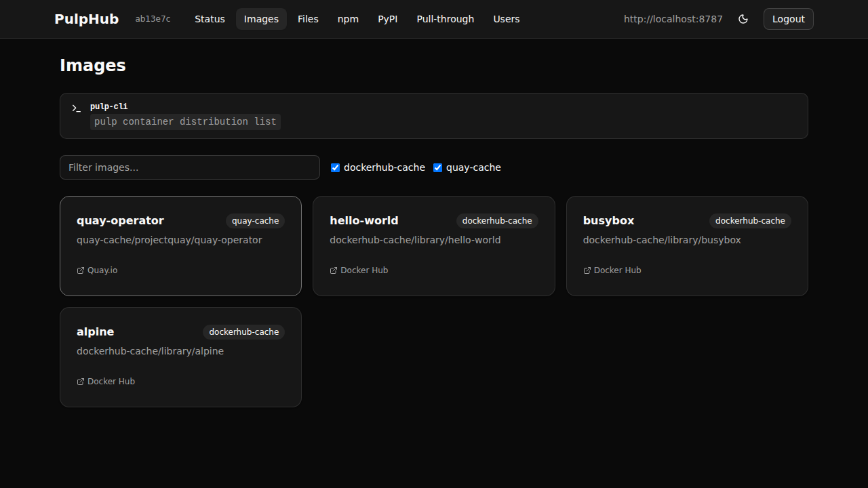Navigate to the Users page
The image size is (868, 488).
pyautogui.click(x=507, y=19)
